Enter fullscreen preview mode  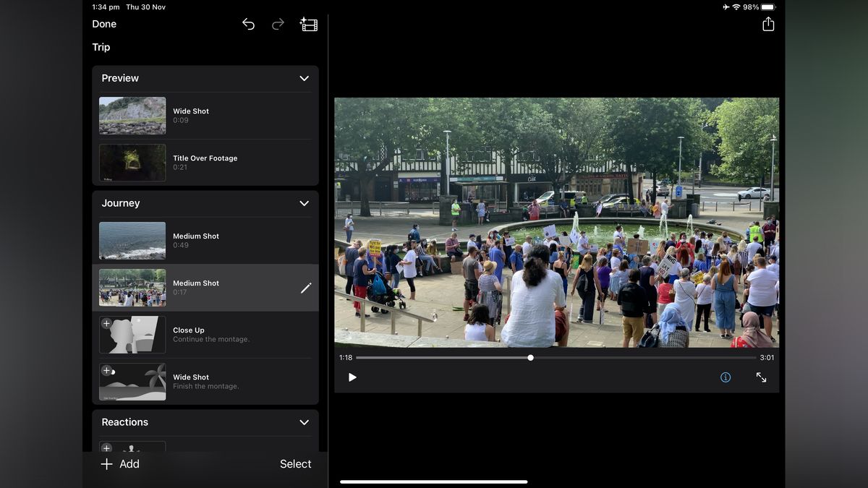pyautogui.click(x=761, y=377)
